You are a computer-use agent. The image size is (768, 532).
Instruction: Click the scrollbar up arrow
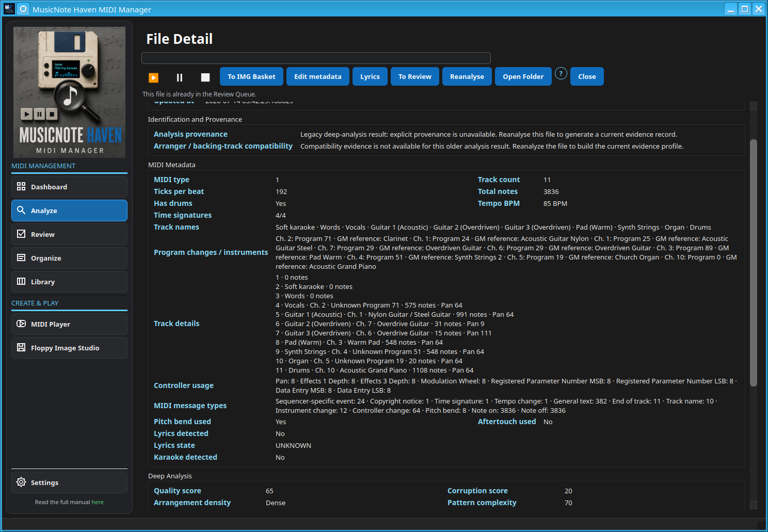pyautogui.click(x=754, y=106)
